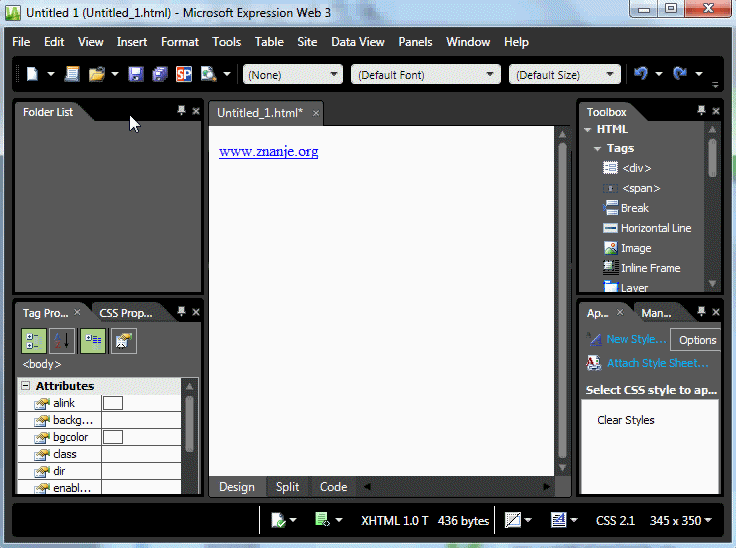
Task: Click the Options button in Apply Styles
Action: (697, 340)
